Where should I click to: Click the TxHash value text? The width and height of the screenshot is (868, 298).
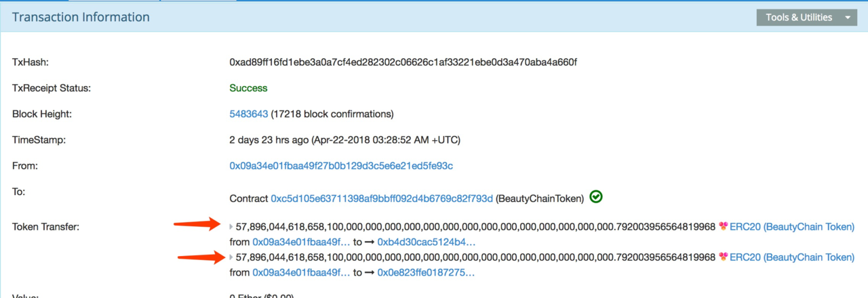point(403,62)
